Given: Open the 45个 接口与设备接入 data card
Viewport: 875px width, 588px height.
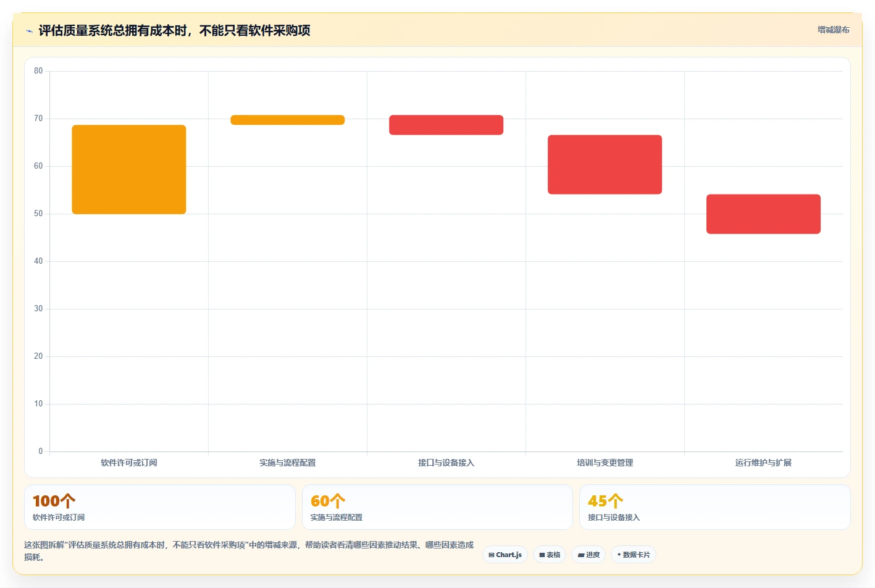Looking at the screenshot, I should 715,507.
